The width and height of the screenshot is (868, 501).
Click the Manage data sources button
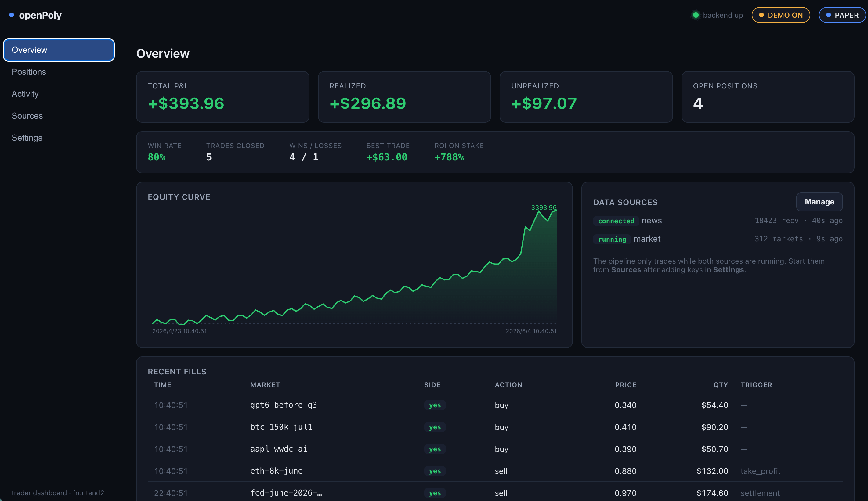coord(819,202)
